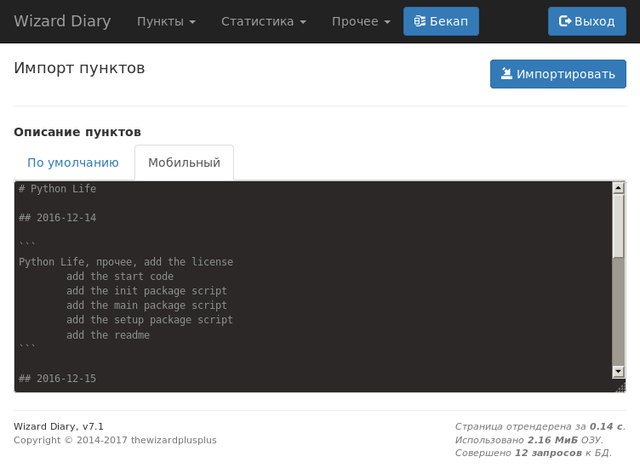
Task: Click the 'Импорт пунктов' page heading
Action: (x=79, y=68)
